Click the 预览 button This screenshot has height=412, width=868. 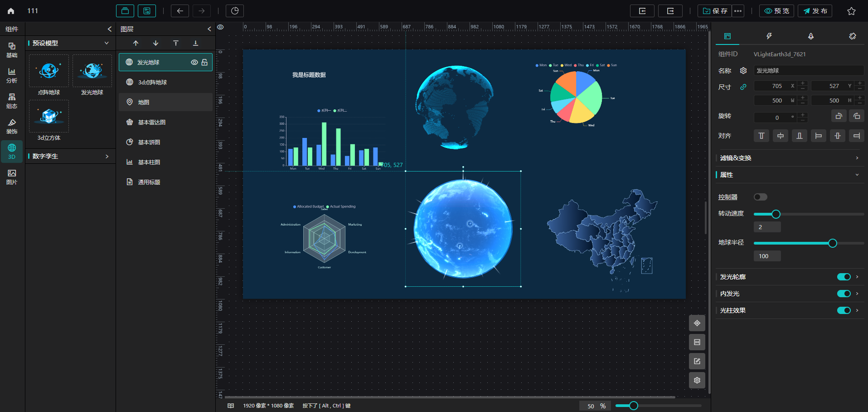tap(776, 11)
